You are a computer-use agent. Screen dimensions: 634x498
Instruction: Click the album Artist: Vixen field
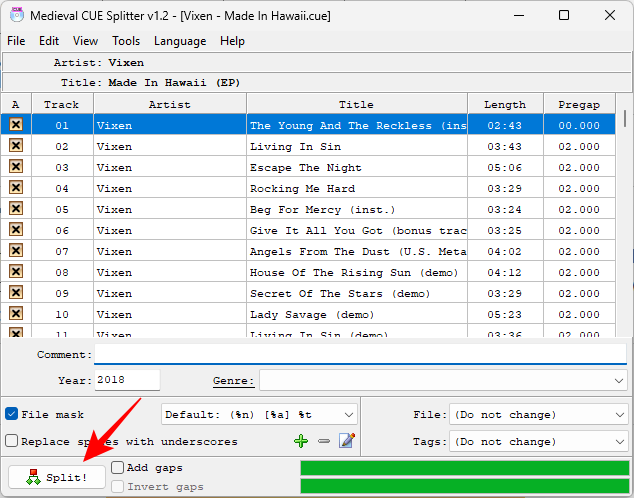click(x=317, y=63)
